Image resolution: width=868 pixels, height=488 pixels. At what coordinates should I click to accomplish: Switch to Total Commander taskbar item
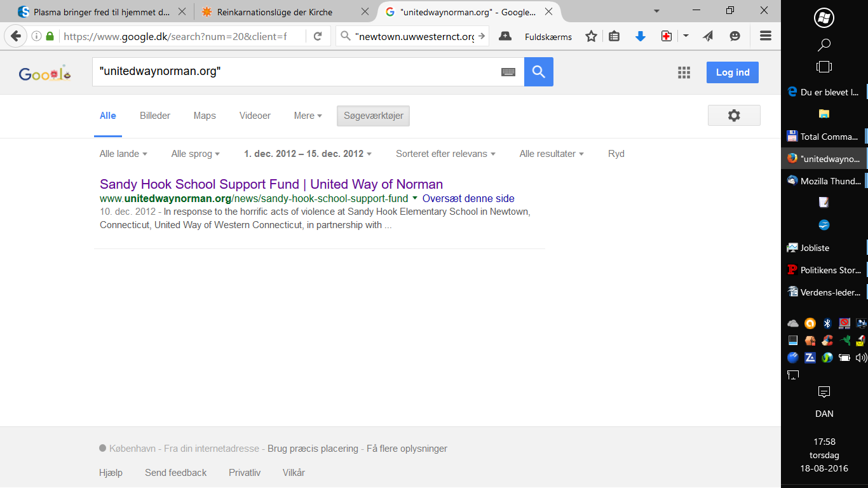(824, 136)
